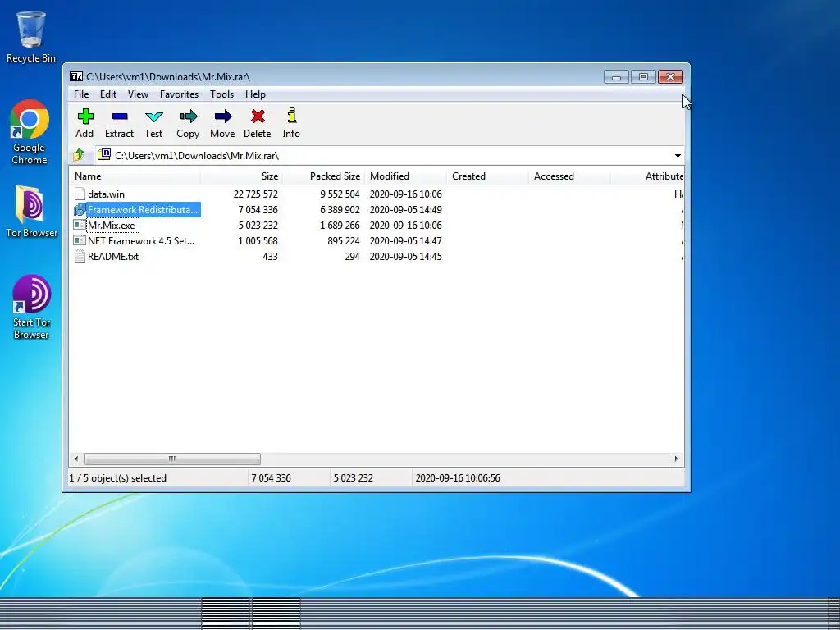The height and width of the screenshot is (630, 840).
Task: Sort by the Created column header
Action: (x=487, y=176)
